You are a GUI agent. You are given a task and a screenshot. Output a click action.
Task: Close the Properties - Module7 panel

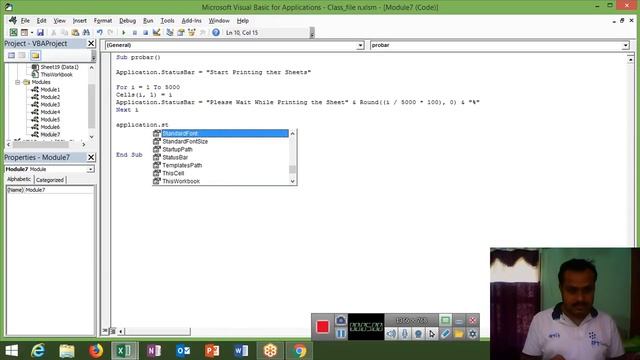tap(91, 157)
